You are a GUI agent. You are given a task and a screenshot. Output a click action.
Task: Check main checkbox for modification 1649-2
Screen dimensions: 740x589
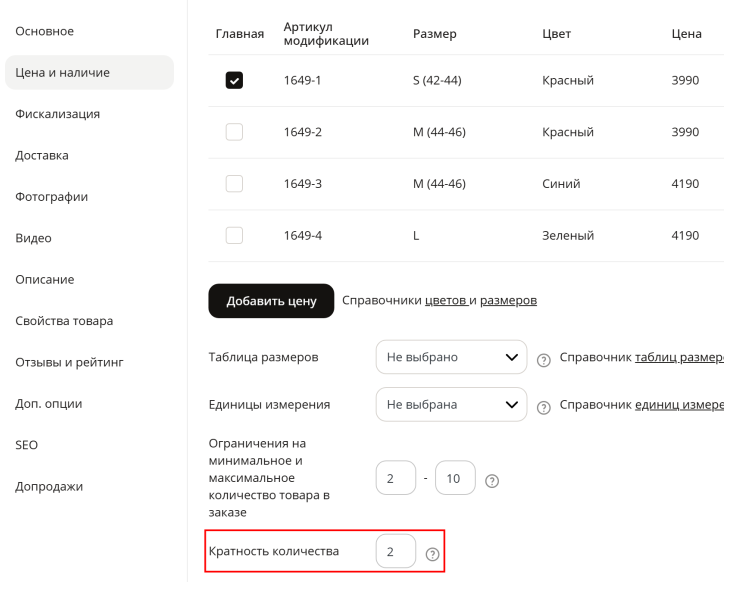[x=234, y=132]
